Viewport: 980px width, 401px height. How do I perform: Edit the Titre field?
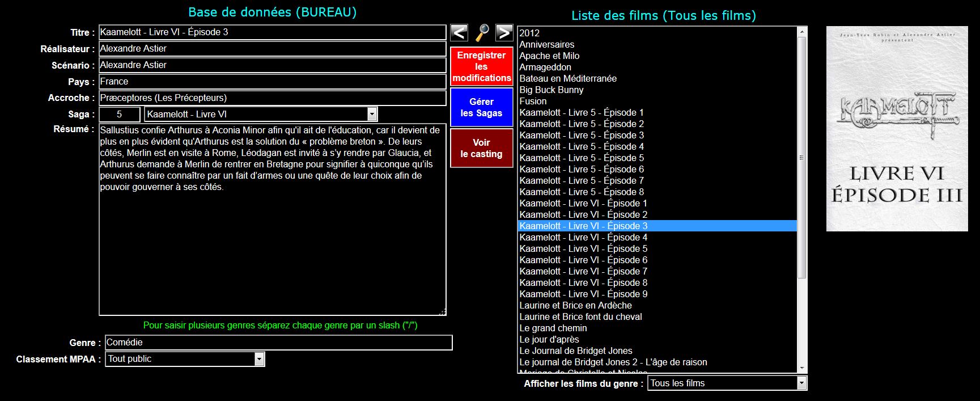[272, 32]
